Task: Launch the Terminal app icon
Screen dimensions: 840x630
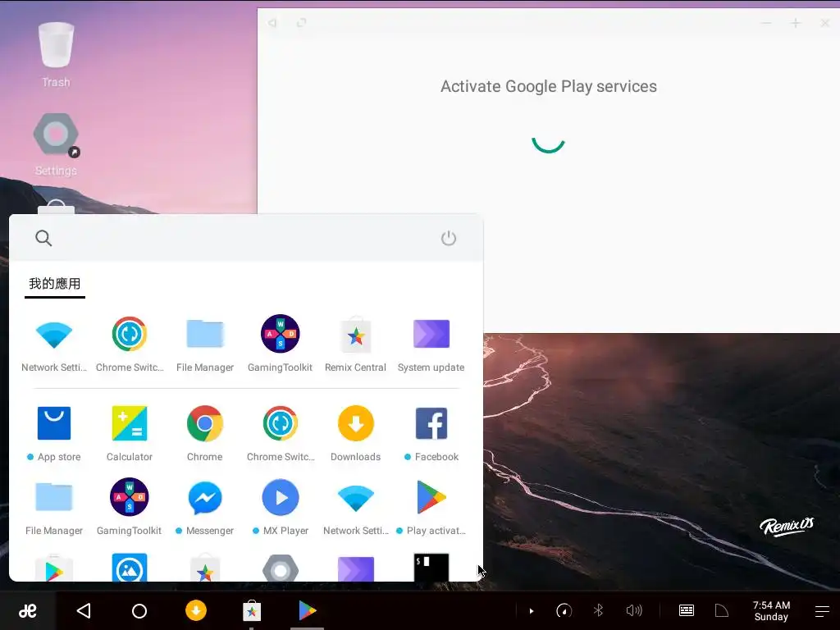Action: (431, 568)
